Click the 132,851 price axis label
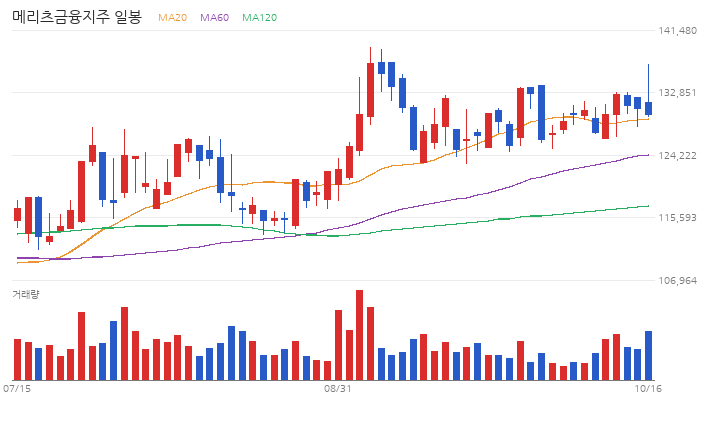This screenshot has height=440, width=720. (677, 93)
